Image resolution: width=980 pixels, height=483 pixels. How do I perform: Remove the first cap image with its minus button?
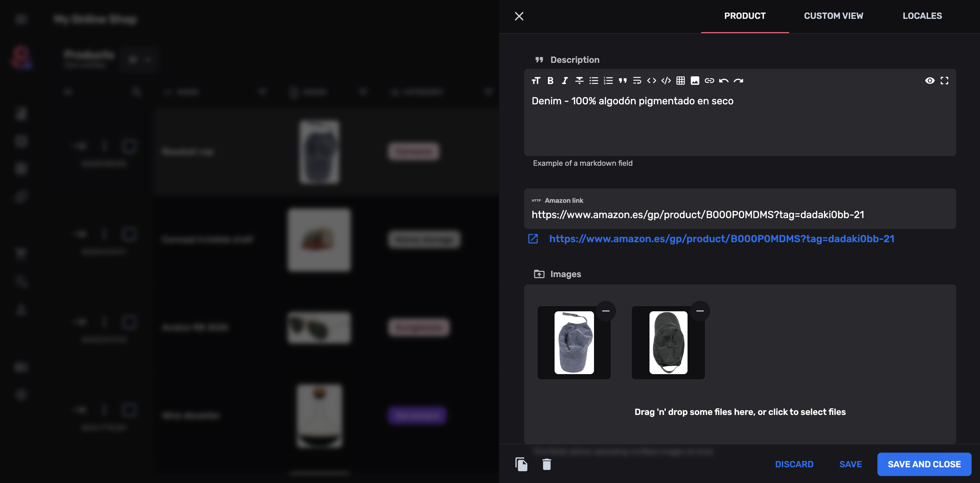[x=606, y=311]
